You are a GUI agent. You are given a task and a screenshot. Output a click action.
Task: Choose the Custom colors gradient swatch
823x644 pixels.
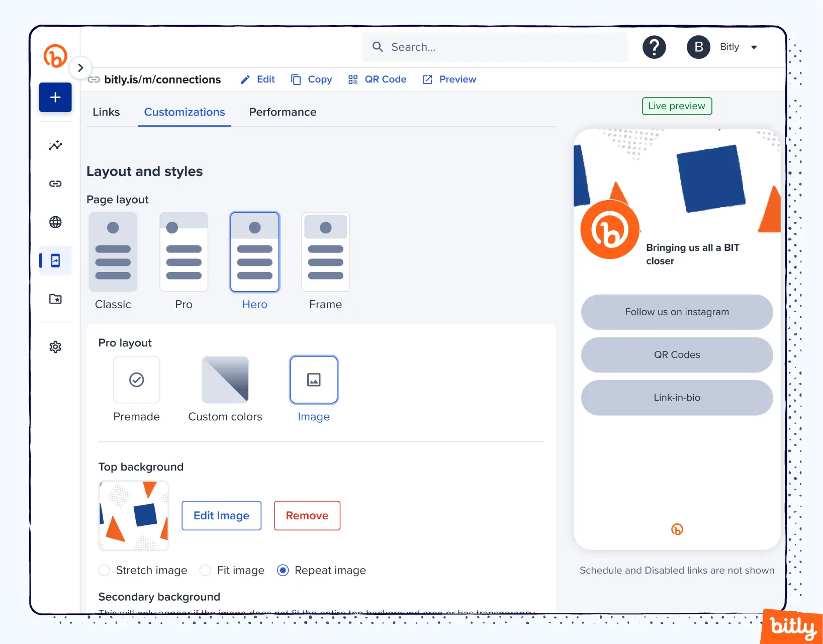click(x=225, y=380)
